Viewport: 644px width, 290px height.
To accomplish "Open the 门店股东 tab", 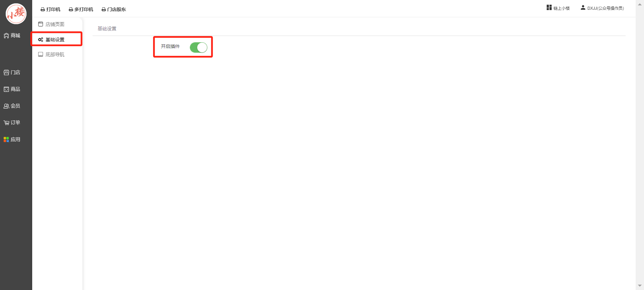I will [114, 9].
